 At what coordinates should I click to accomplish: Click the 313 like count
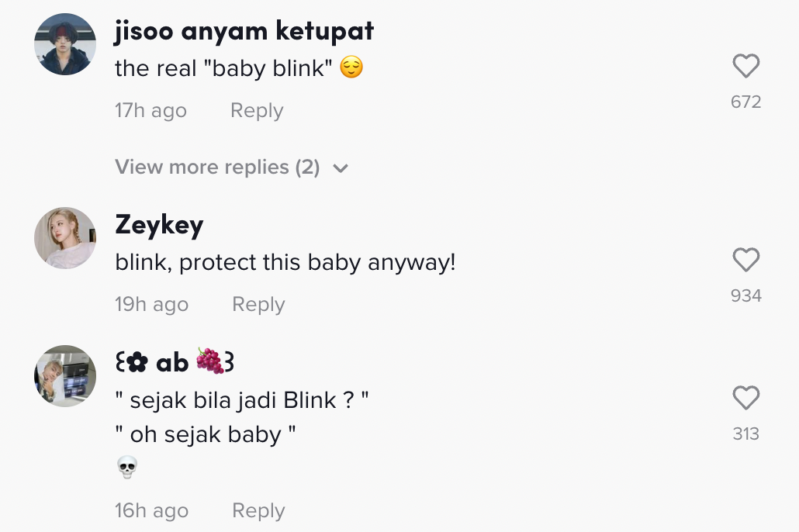tap(746, 434)
